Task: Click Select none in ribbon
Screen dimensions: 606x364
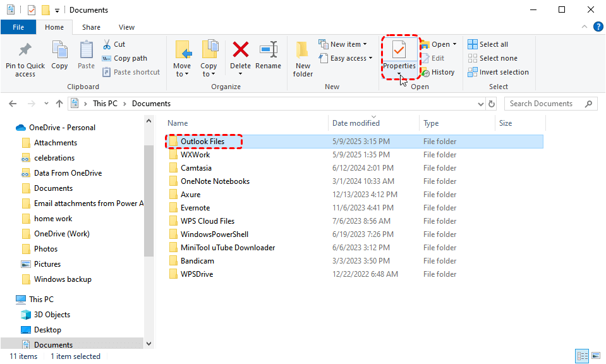Action: [492, 58]
